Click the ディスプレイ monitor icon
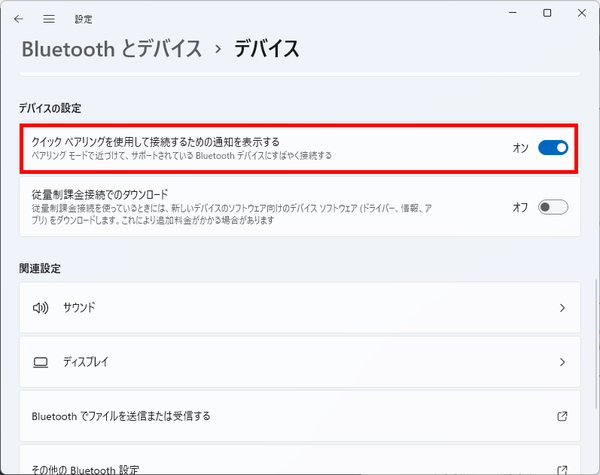Image resolution: width=600 pixels, height=475 pixels. 40,362
